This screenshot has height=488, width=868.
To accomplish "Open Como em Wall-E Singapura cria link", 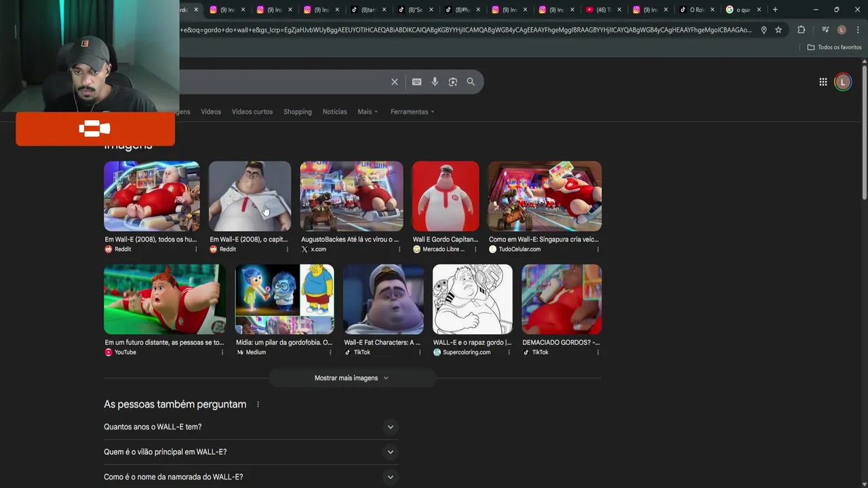I will (544, 239).
